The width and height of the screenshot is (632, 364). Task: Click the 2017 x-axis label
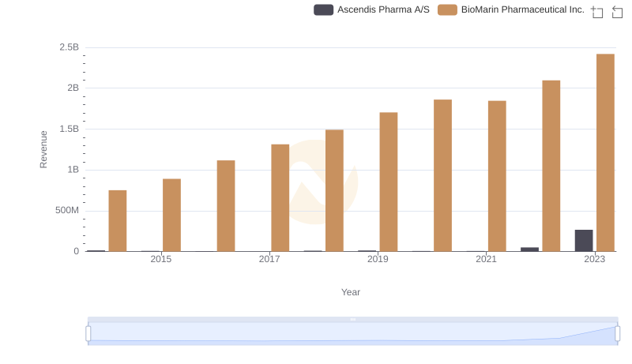tap(269, 259)
